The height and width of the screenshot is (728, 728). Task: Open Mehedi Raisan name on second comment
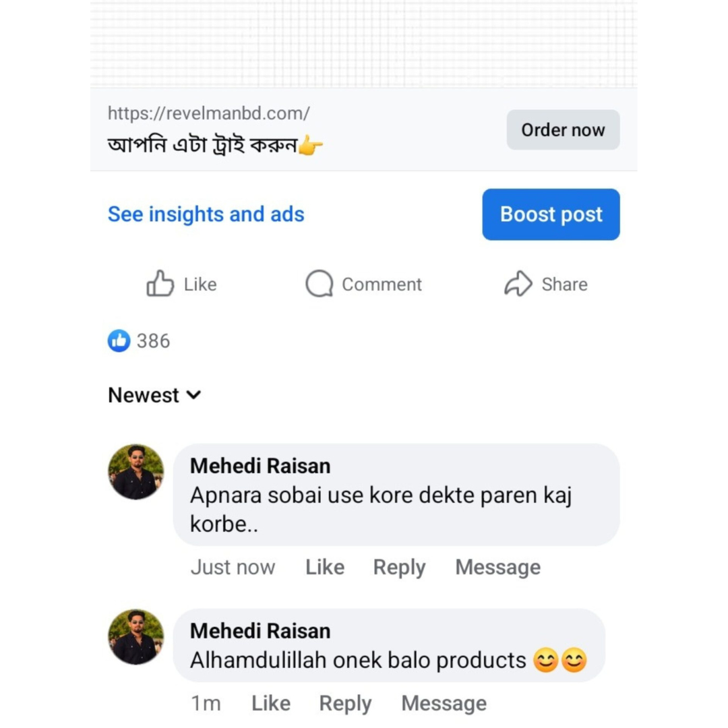tap(260, 631)
